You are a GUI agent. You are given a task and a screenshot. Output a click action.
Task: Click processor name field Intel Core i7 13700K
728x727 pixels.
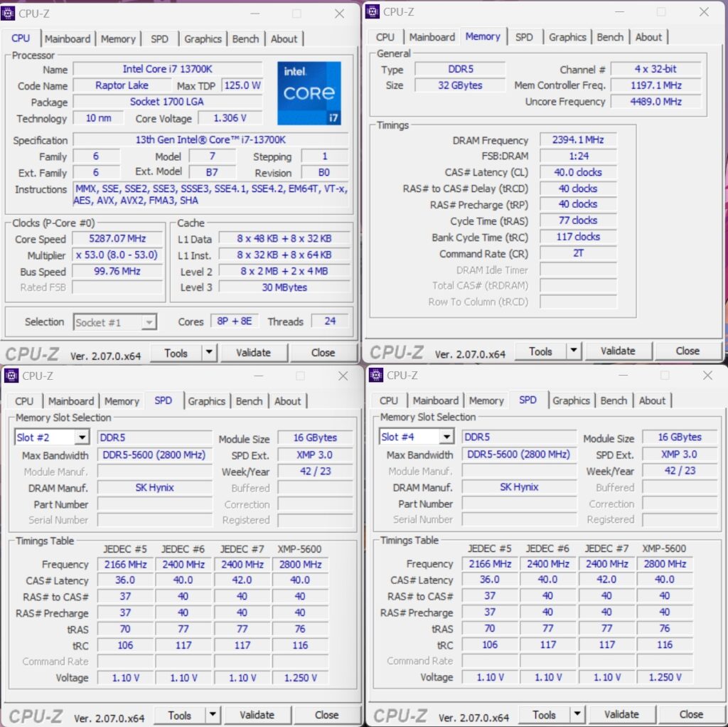click(x=168, y=69)
